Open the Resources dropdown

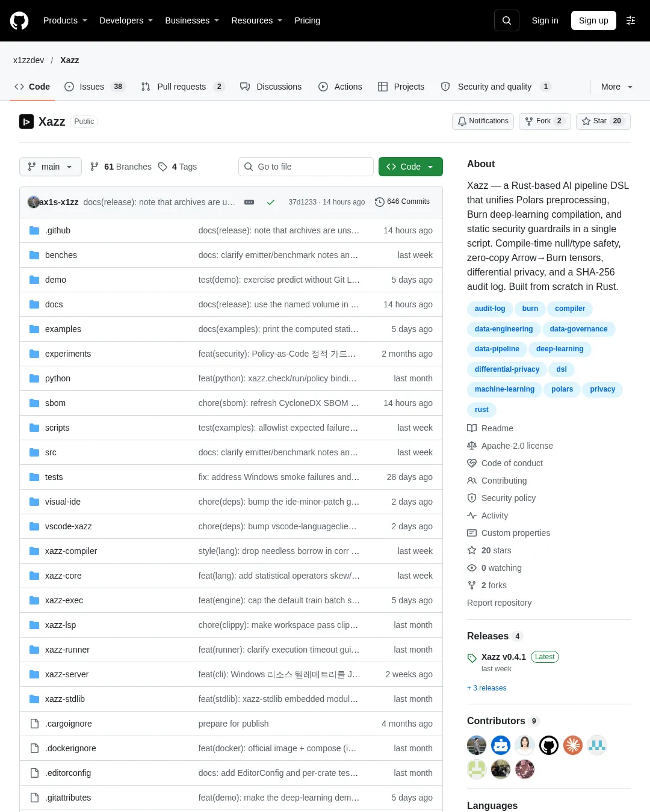pyautogui.click(x=256, y=20)
